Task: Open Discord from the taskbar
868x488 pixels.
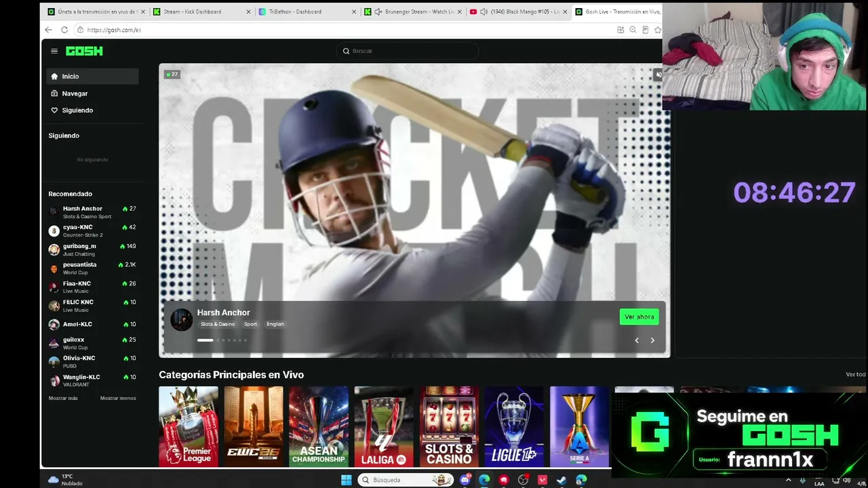Action: 465,480
